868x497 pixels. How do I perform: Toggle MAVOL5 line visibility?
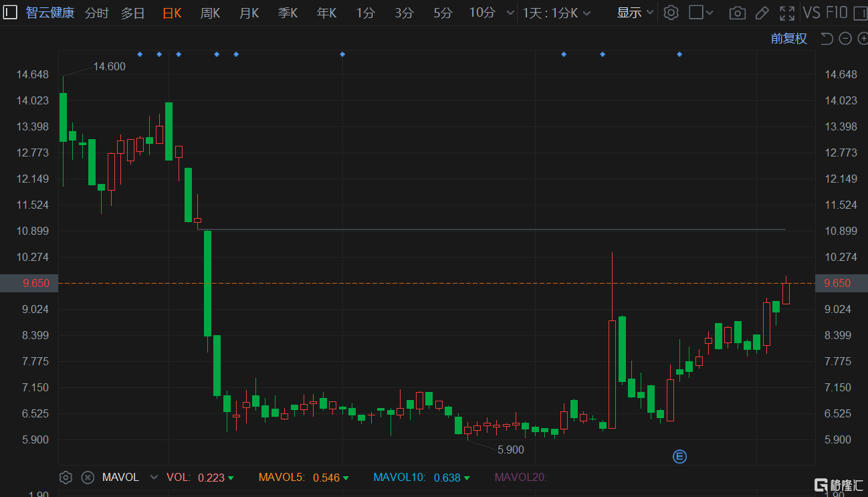282,478
